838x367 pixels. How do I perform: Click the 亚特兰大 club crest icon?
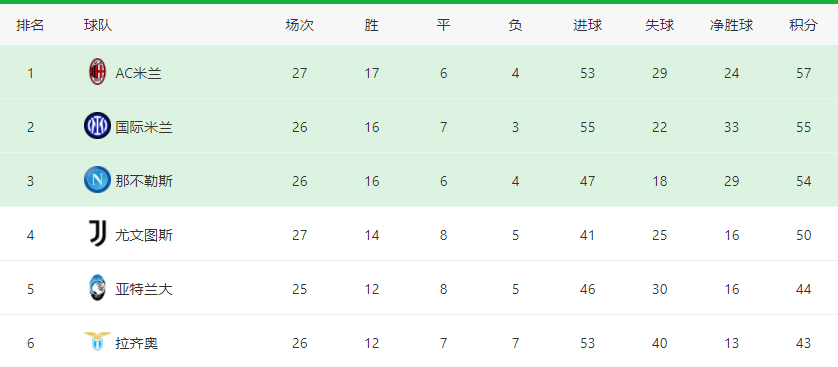[x=97, y=288]
